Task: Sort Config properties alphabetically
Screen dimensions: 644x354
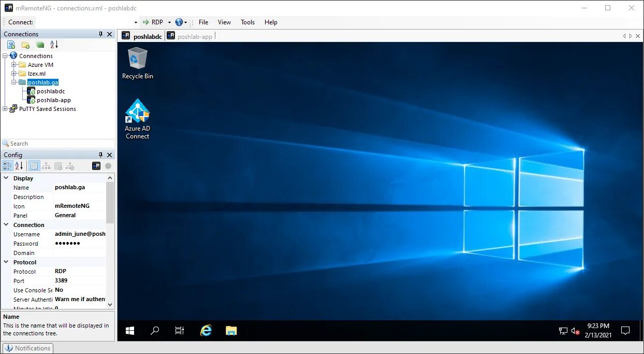Action: pyautogui.click(x=19, y=166)
